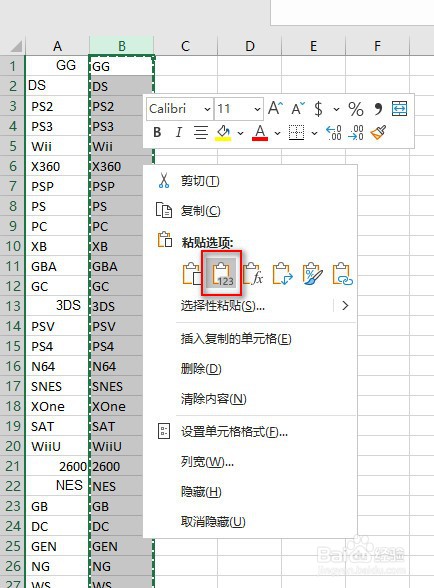Image resolution: width=434 pixels, height=588 pixels.
Task: Apply comma style format
Action: [x=378, y=109]
